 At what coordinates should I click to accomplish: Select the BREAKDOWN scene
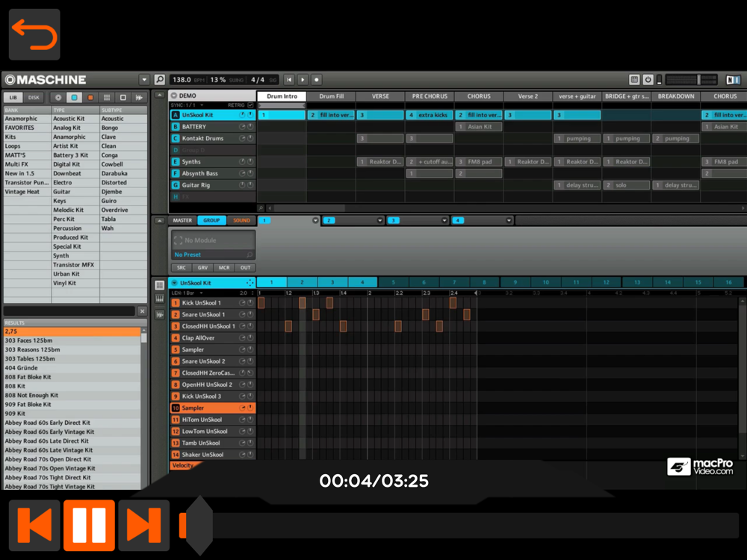tap(675, 96)
